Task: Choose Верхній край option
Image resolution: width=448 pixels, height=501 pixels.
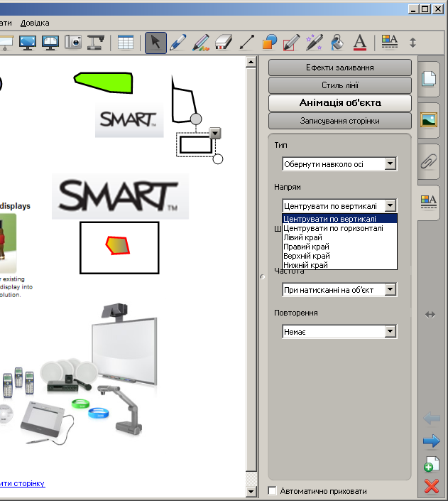Action: point(339,256)
